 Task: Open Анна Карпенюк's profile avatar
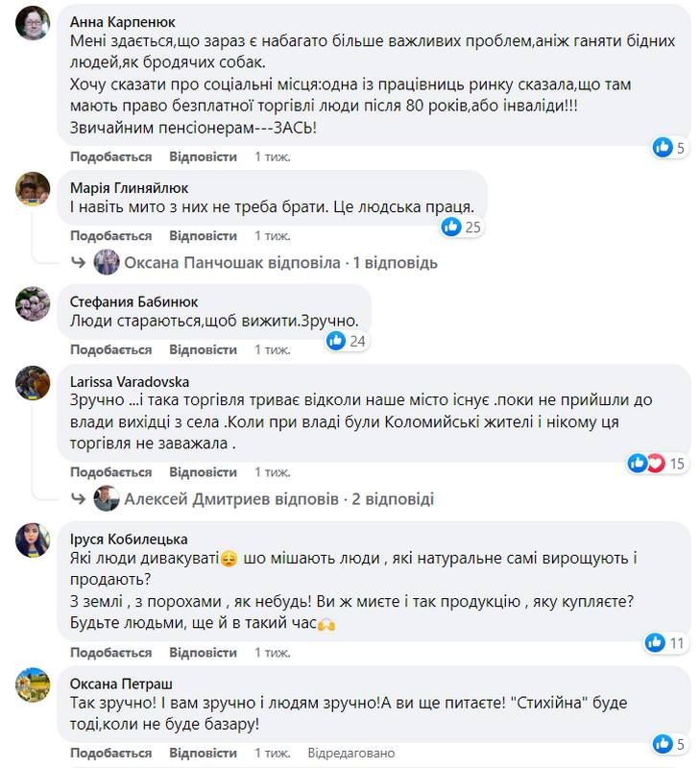tap(34, 21)
